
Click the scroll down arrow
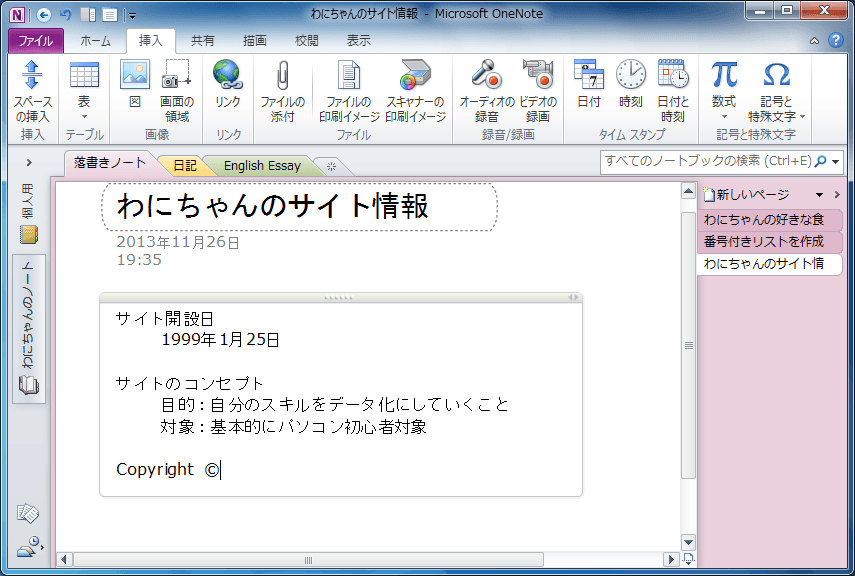[688, 542]
